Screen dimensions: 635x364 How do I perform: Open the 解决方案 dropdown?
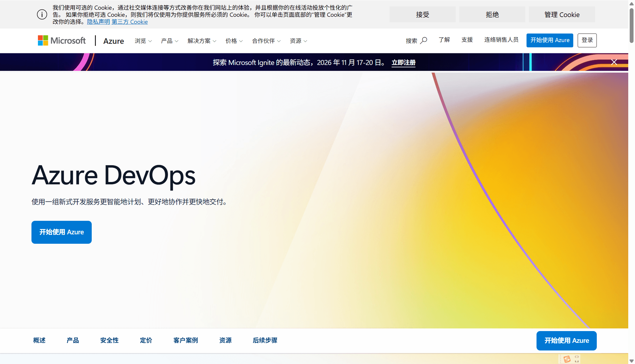coord(202,41)
